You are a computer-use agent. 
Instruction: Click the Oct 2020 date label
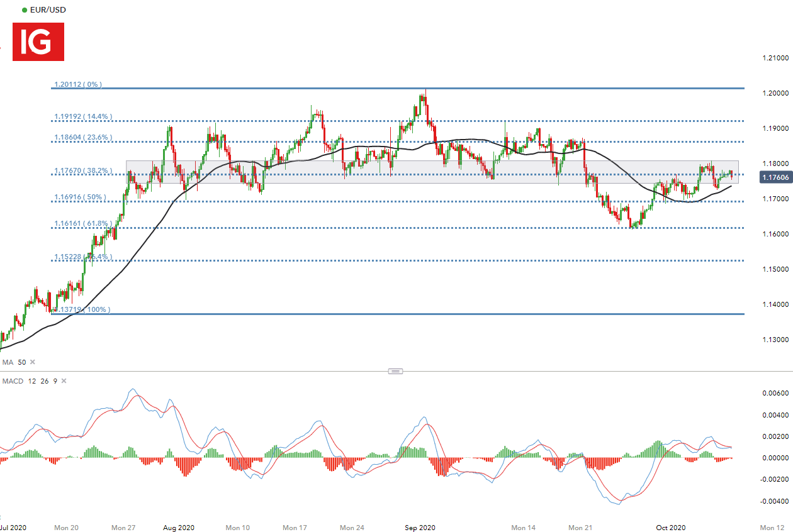click(670, 528)
